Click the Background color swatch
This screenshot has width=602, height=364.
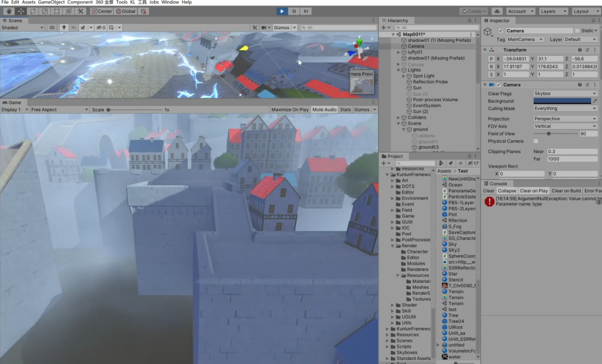562,101
